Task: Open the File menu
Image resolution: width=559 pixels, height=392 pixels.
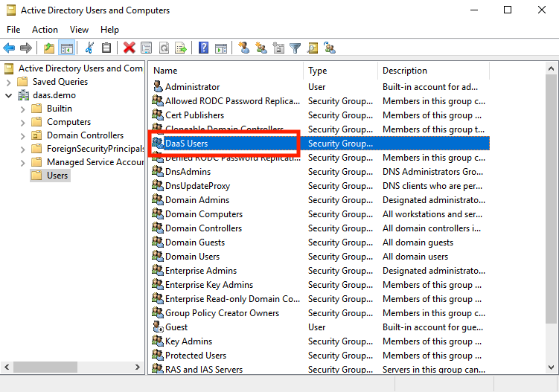Action: (13, 30)
